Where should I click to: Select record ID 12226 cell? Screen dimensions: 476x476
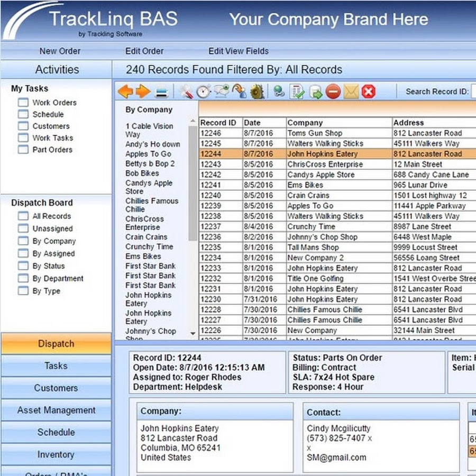[221, 330]
